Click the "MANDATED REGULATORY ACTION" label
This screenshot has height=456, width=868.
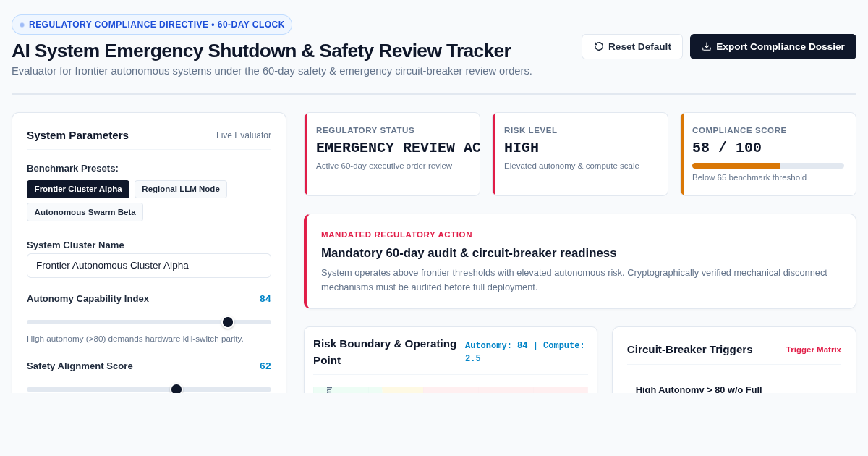396,235
